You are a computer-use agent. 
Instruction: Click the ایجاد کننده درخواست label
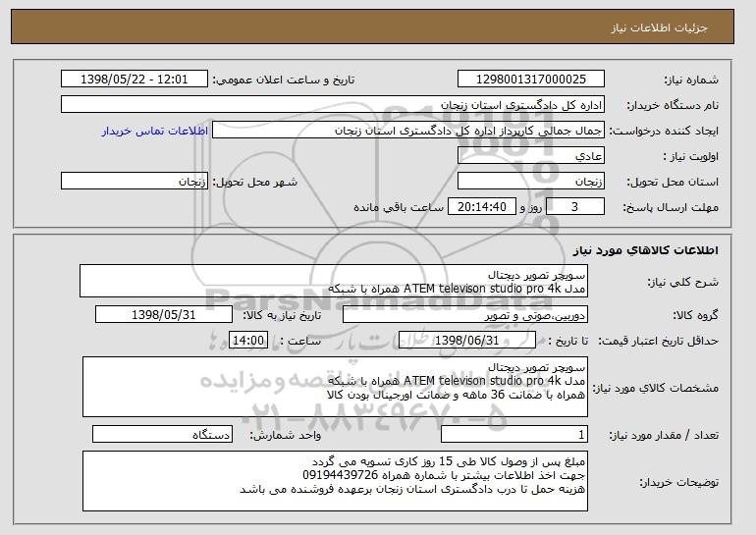click(x=664, y=131)
